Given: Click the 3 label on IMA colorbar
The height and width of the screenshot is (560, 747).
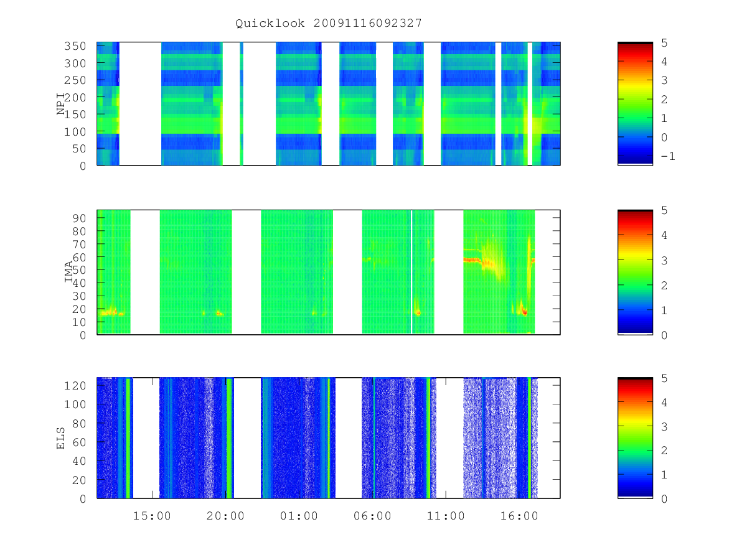Looking at the screenshot, I should 664,260.
